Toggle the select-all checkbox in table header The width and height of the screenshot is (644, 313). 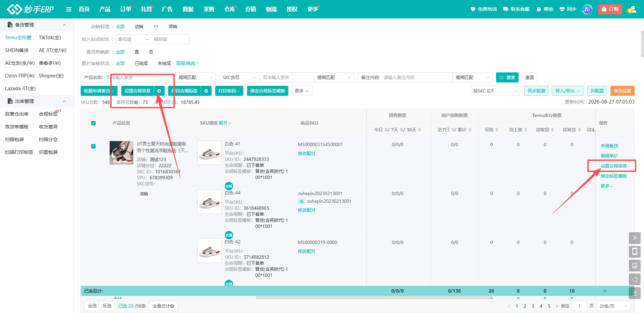[x=94, y=123]
